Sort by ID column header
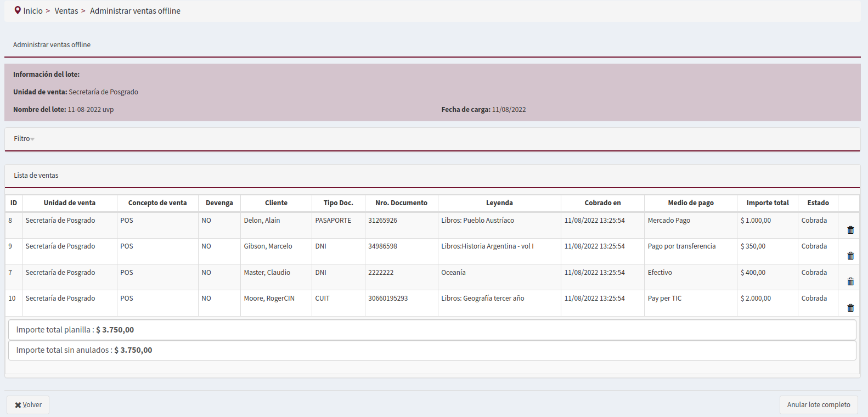This screenshot has width=868, height=417. 14,203
